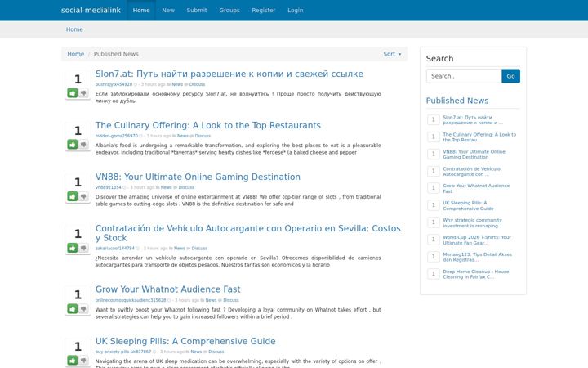Open VN88: Your Ultimate Online Gaming Destination title

[x=198, y=177]
